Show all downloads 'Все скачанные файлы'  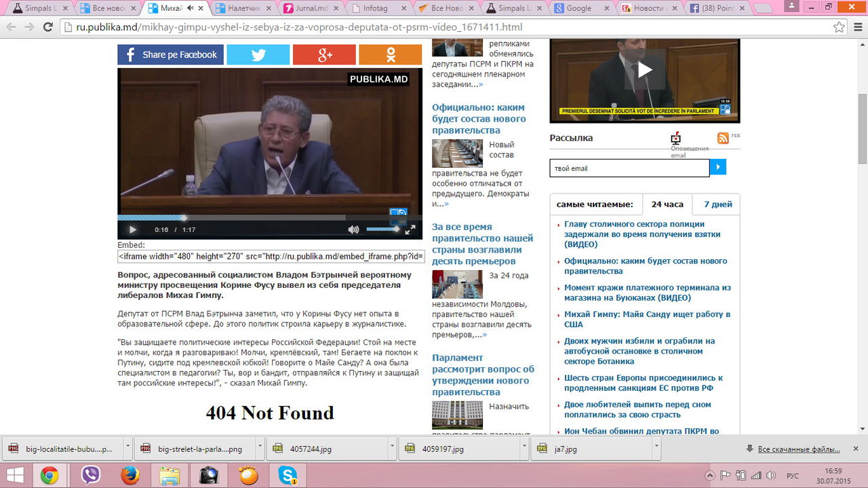[x=799, y=449]
